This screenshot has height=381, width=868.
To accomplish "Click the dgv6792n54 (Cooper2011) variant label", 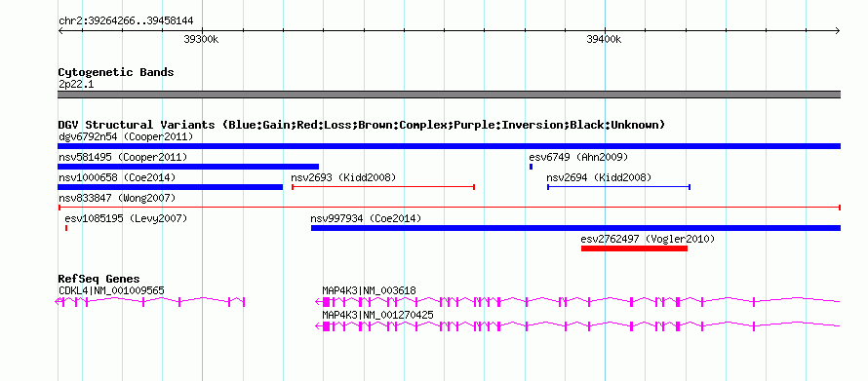I will [x=126, y=136].
